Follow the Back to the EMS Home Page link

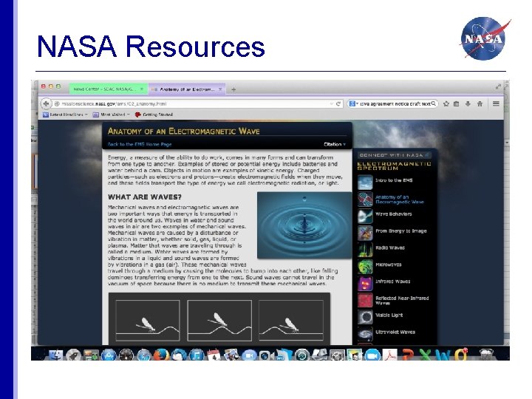click(x=140, y=144)
